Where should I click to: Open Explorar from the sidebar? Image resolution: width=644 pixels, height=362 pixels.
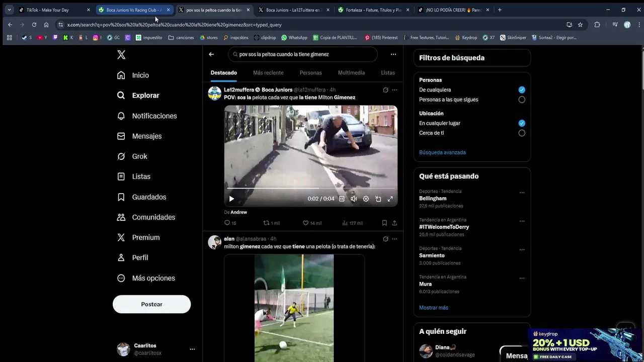point(138,95)
